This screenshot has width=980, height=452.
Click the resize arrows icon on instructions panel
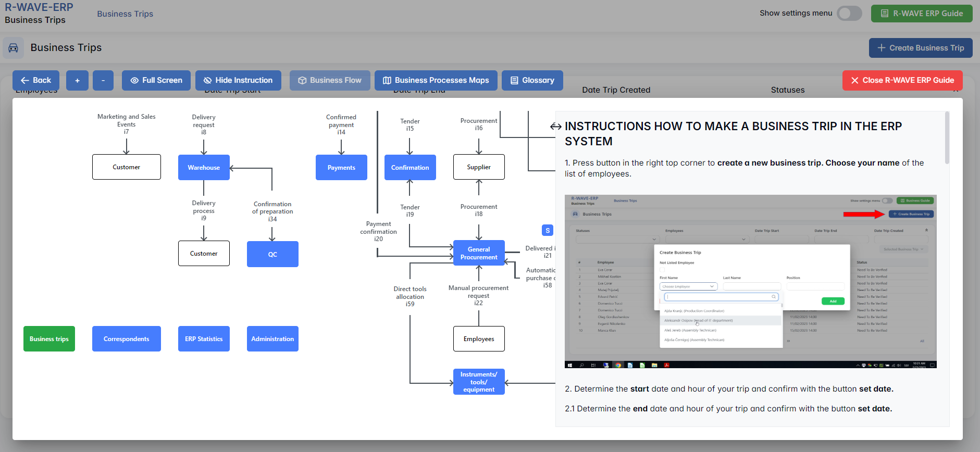tap(555, 127)
